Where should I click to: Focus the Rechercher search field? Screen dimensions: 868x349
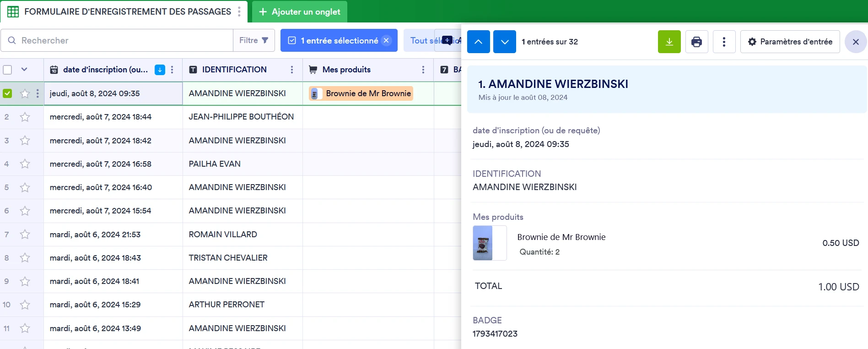pyautogui.click(x=117, y=40)
